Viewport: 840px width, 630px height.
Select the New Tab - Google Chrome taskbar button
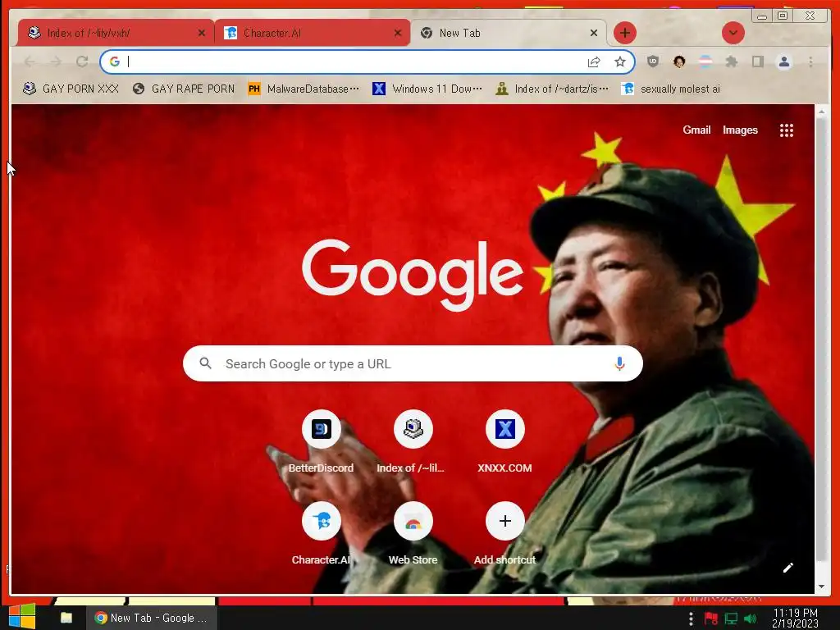coord(152,618)
